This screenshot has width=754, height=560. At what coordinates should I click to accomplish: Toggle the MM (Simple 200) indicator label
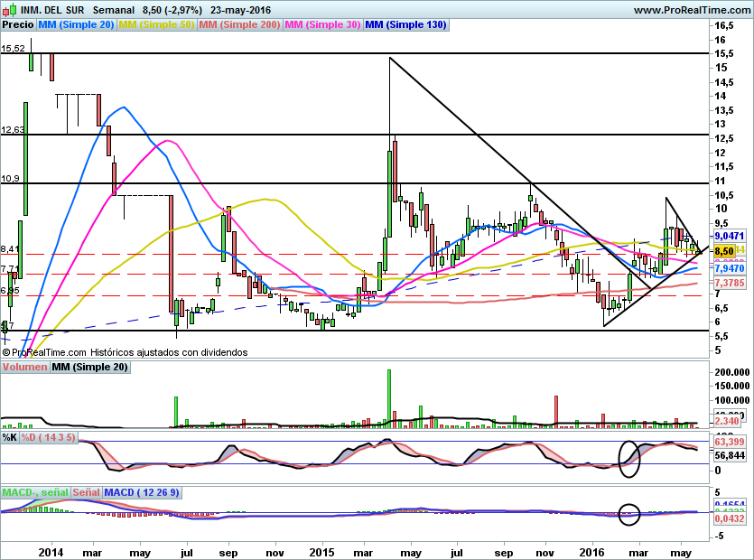[x=239, y=25]
